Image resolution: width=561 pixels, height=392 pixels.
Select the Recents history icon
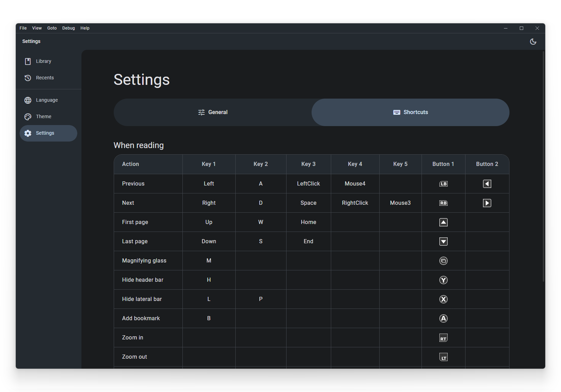coord(27,78)
